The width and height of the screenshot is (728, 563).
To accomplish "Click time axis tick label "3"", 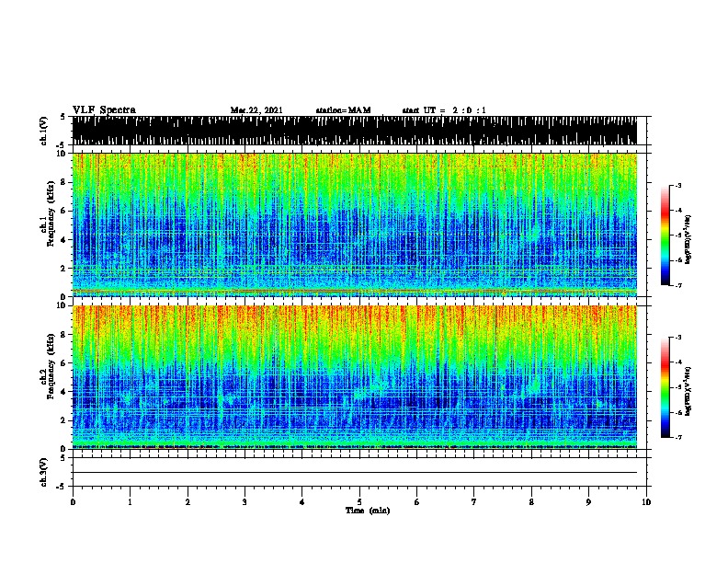I will point(245,502).
